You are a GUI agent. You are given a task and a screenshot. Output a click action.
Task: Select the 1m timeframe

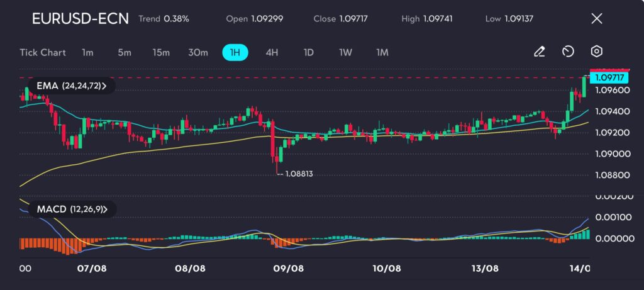click(87, 52)
